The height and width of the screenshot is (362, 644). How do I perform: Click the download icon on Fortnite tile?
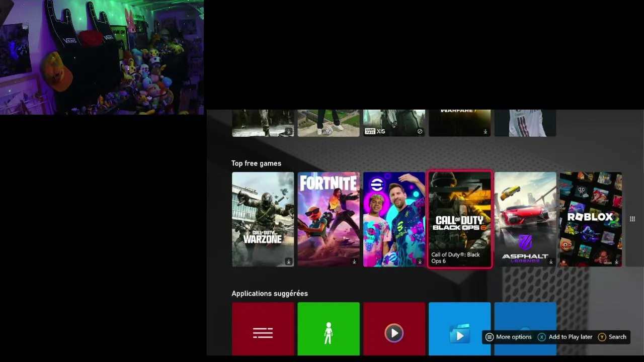(354, 261)
